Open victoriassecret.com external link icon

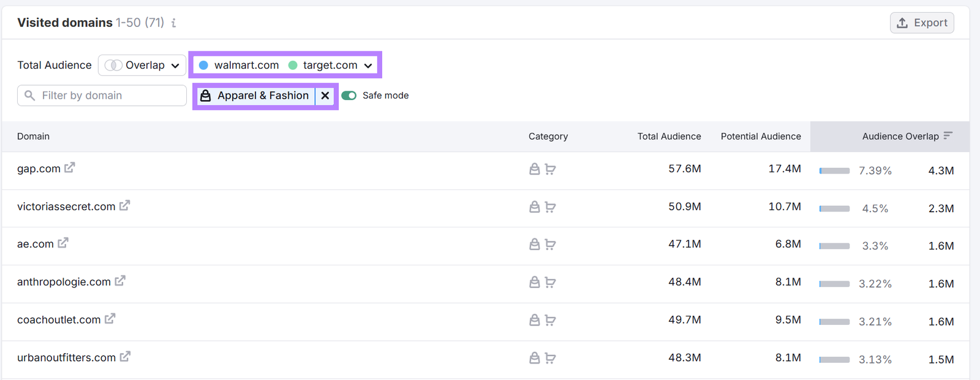pyautogui.click(x=124, y=205)
